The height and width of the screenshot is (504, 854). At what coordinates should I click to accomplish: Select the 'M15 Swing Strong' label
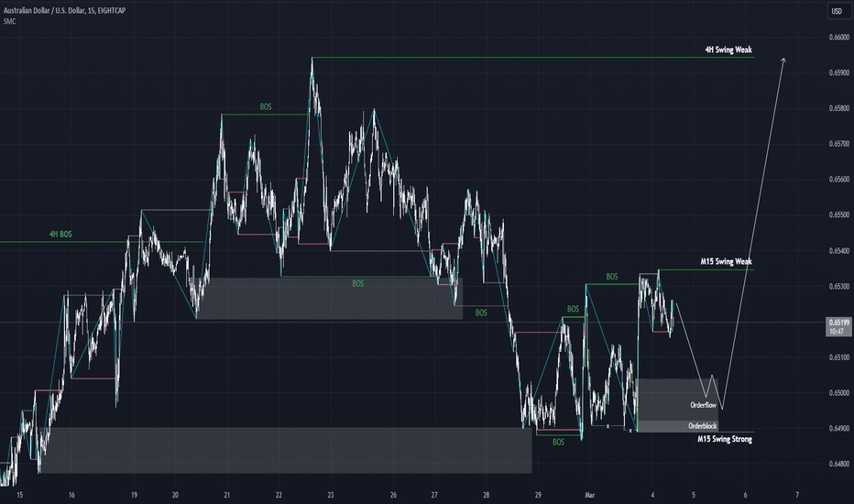click(x=725, y=439)
